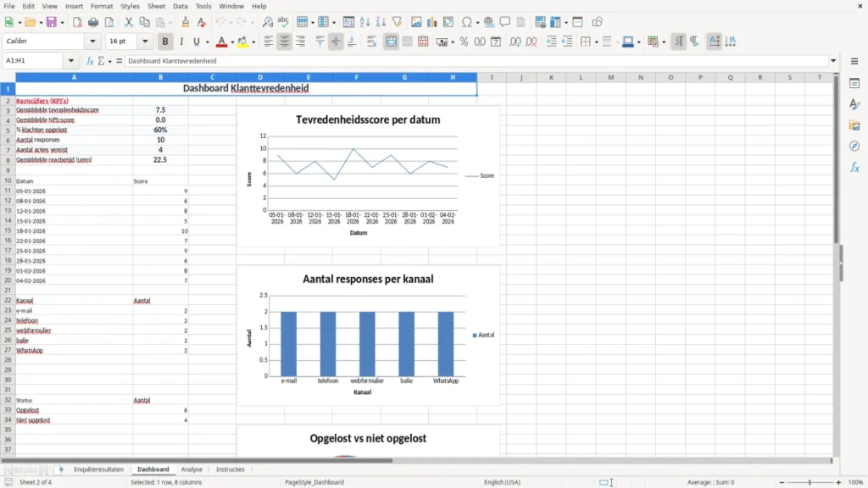Toggle Underline formatting
This screenshot has height=488, width=868.
click(x=196, y=42)
